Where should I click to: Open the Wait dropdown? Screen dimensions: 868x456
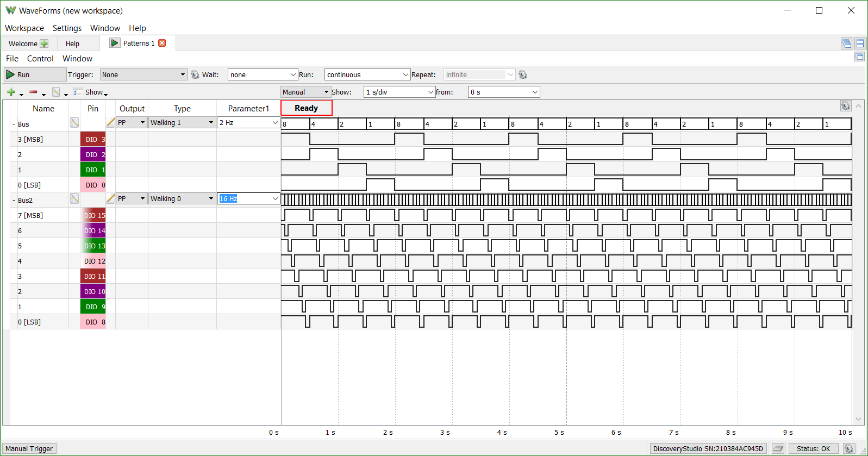tap(263, 74)
